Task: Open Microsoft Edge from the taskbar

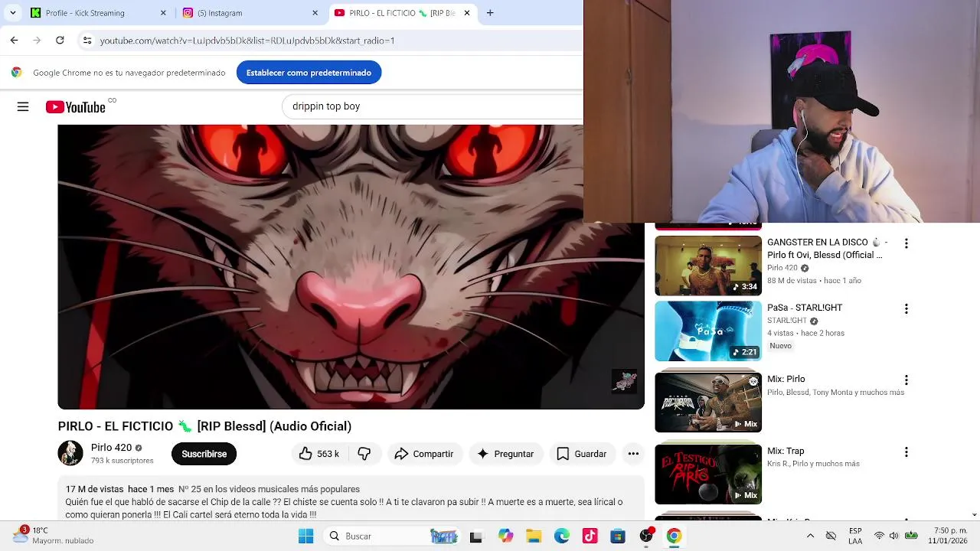Action: point(562,536)
